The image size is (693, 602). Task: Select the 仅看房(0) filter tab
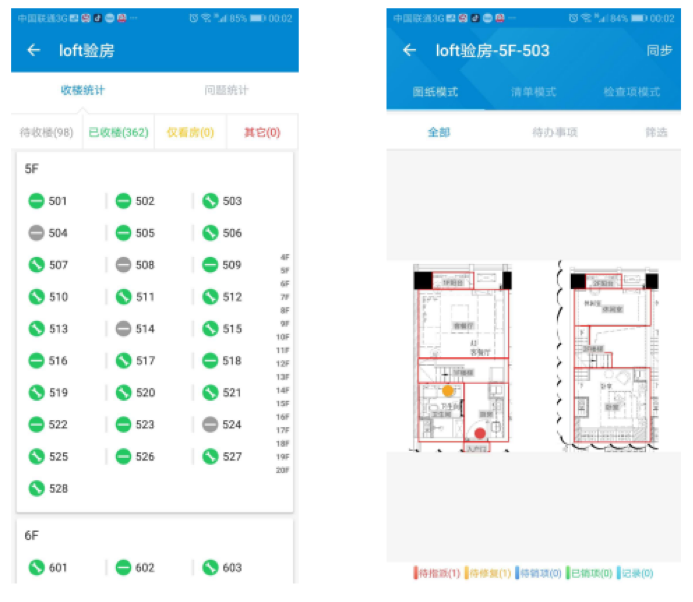point(190,132)
